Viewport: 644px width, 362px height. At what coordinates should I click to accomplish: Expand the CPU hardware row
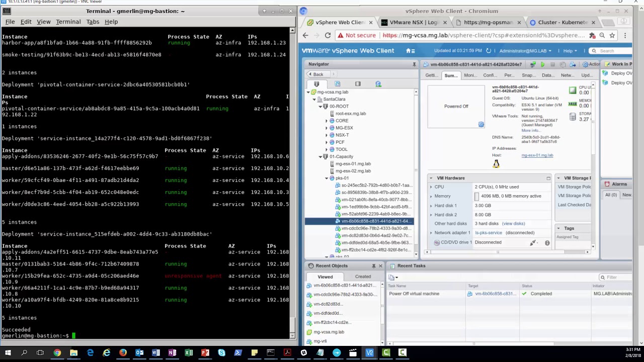(x=431, y=187)
